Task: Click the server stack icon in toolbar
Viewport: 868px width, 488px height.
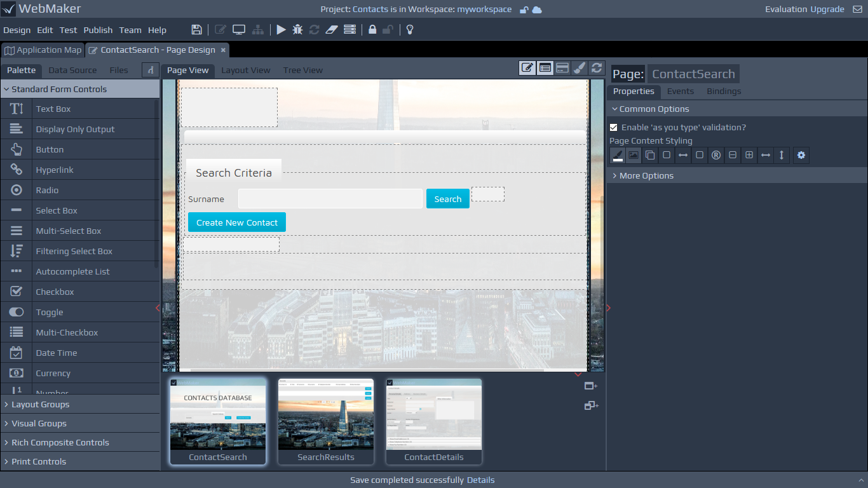Action: pos(349,30)
